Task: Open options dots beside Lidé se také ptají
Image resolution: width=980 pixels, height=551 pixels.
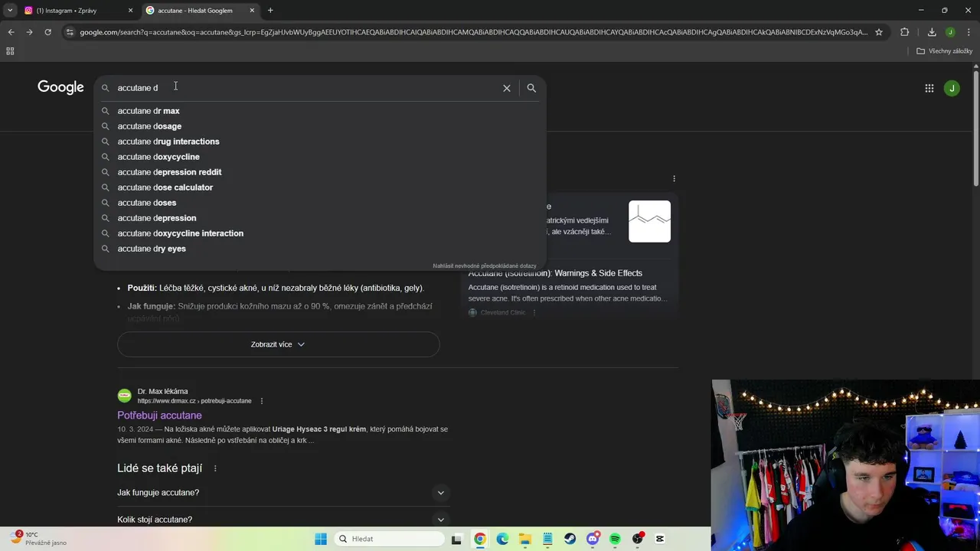Action: click(215, 468)
